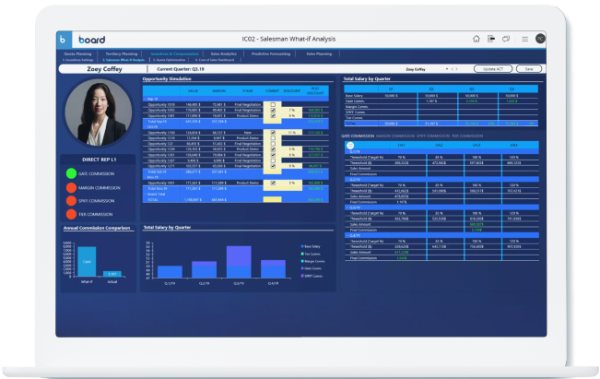This screenshot has width=600, height=379.
Task: Go to the Home screen icon
Action: 476,39
